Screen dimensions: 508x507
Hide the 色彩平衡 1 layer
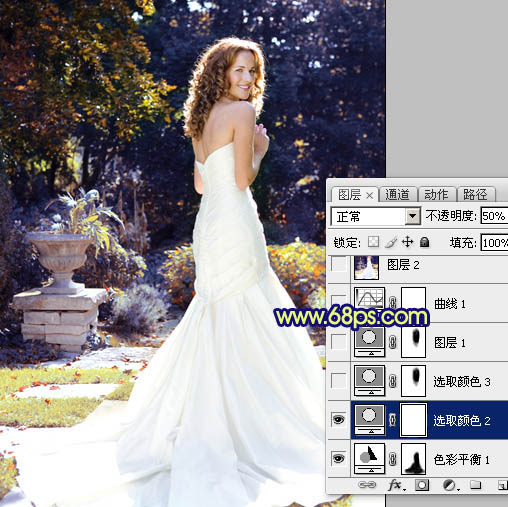click(x=338, y=458)
